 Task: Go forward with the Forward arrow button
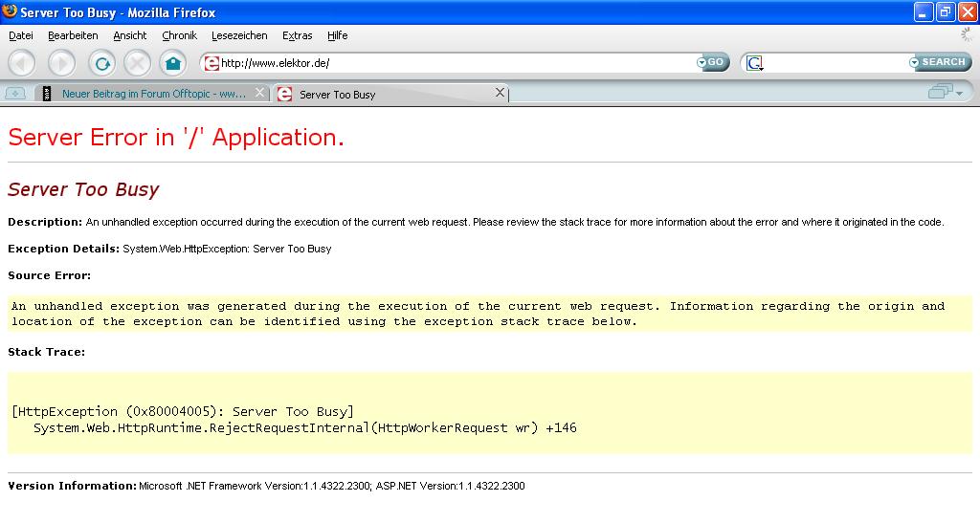coord(61,63)
